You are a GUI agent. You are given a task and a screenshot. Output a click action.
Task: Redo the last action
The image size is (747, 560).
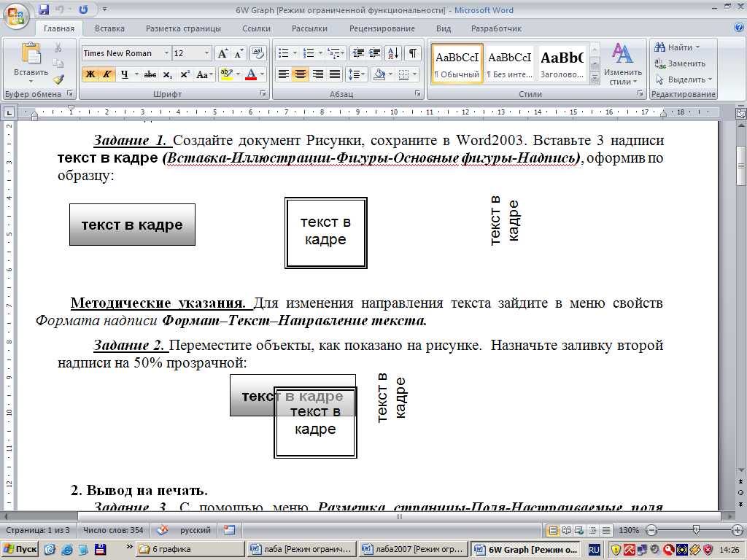coord(83,9)
